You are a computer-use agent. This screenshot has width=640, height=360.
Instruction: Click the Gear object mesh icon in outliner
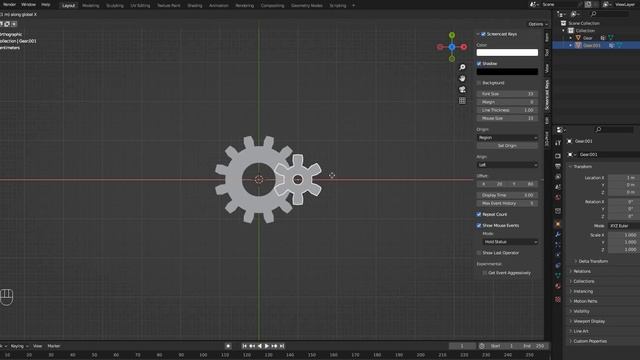pos(578,38)
